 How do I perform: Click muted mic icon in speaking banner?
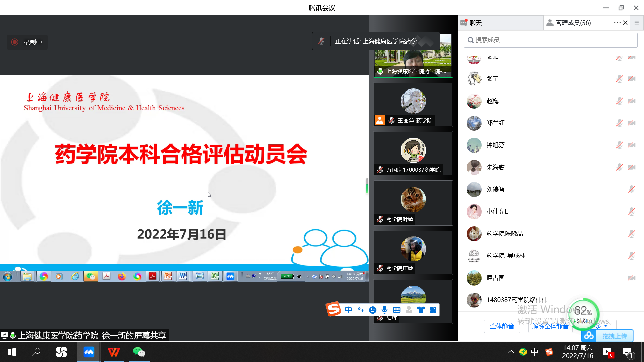point(321,41)
